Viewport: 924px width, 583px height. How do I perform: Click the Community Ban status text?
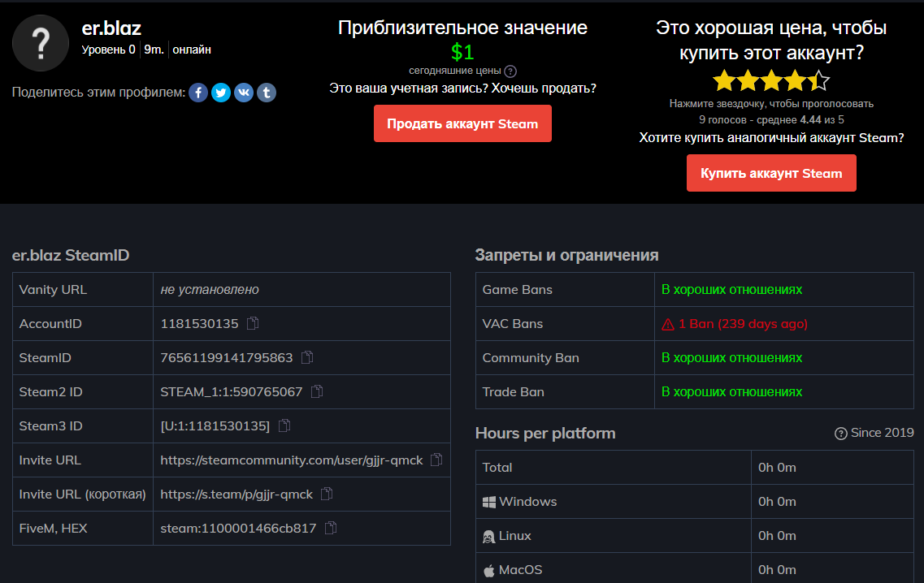732,358
